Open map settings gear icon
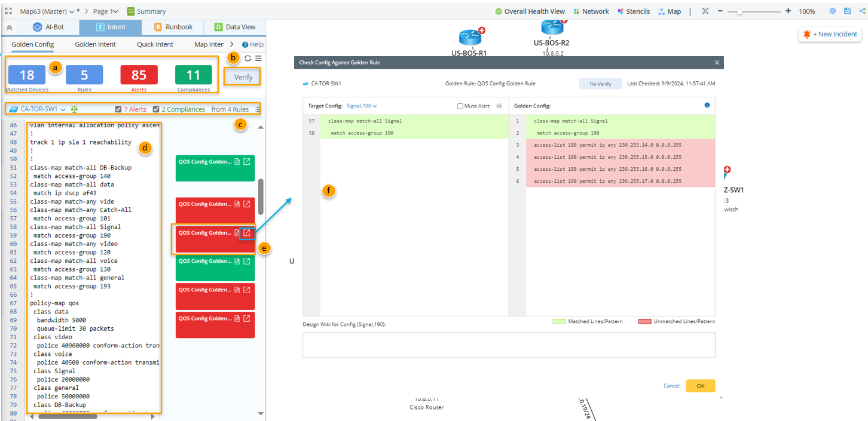868x421 pixels. click(833, 11)
